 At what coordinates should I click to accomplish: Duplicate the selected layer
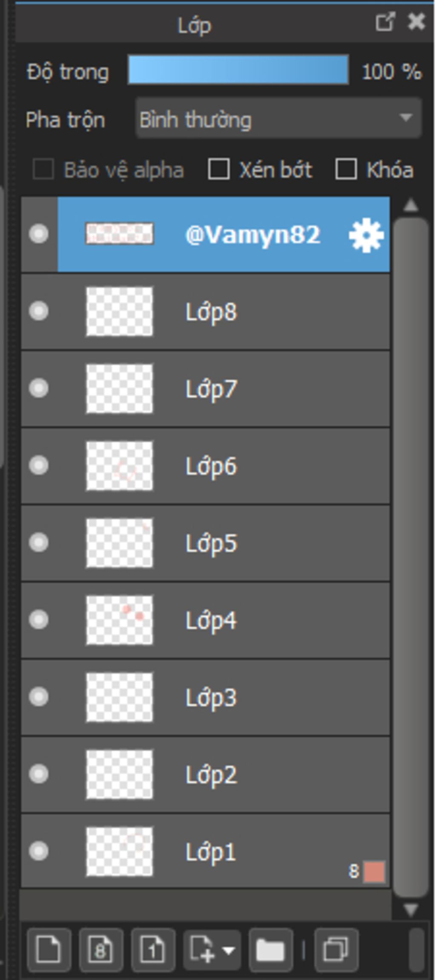(336, 950)
